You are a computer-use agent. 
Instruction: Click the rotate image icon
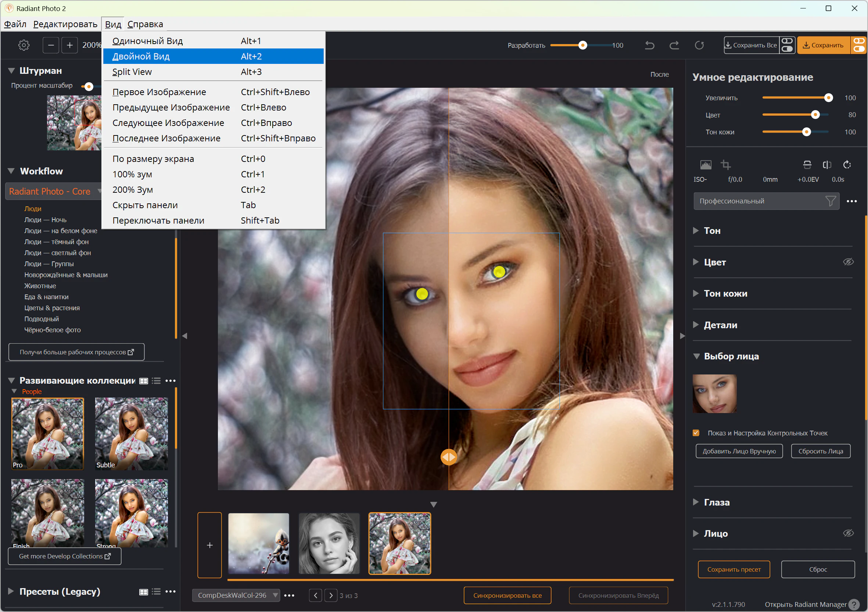click(x=847, y=165)
